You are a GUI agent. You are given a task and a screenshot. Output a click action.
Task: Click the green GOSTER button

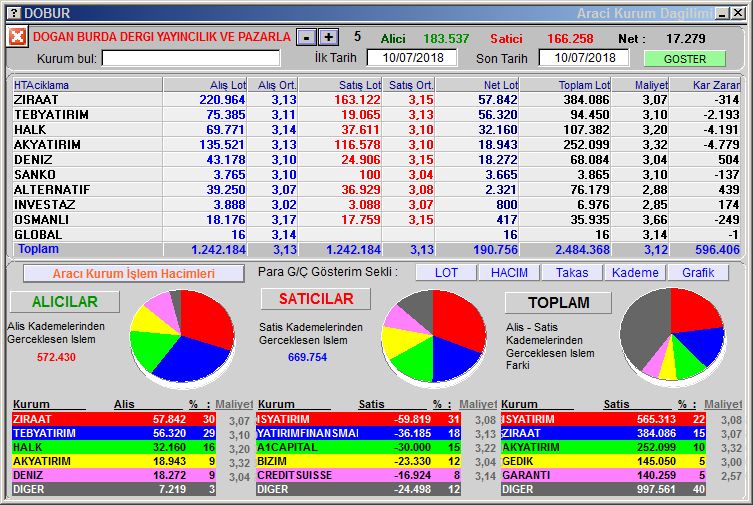point(684,59)
